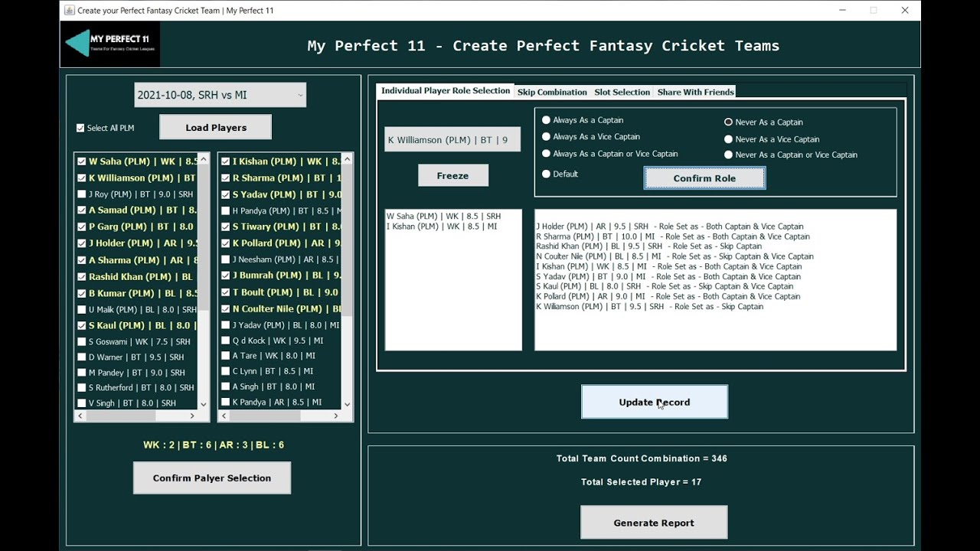Uncheck J Bumrah player checkbox
Viewport: 980px width, 551px height.
point(225,275)
